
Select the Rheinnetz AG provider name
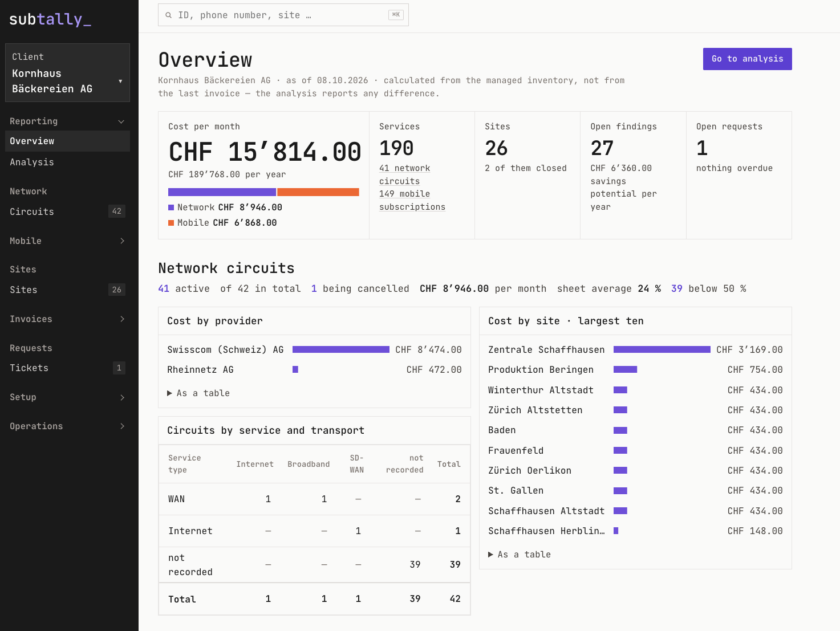200,370
